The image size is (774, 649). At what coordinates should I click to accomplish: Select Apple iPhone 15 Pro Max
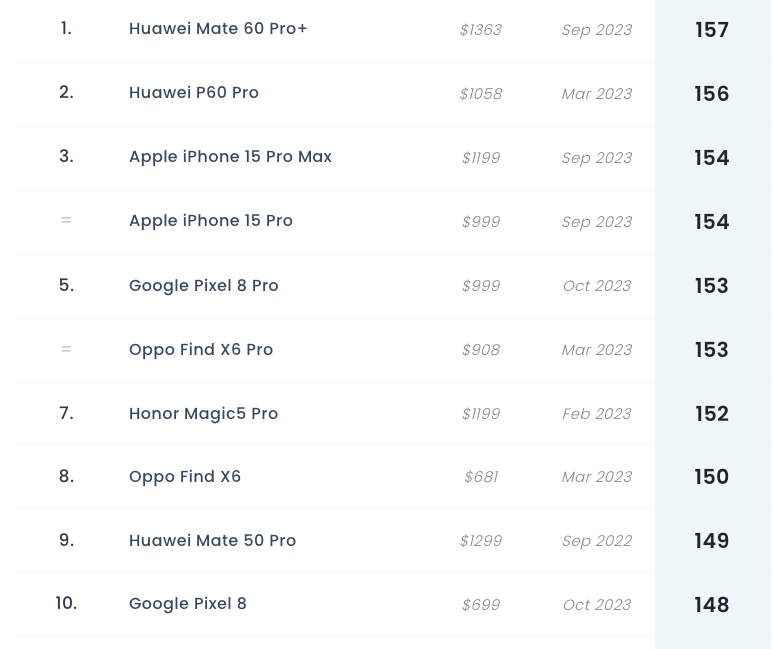click(230, 157)
